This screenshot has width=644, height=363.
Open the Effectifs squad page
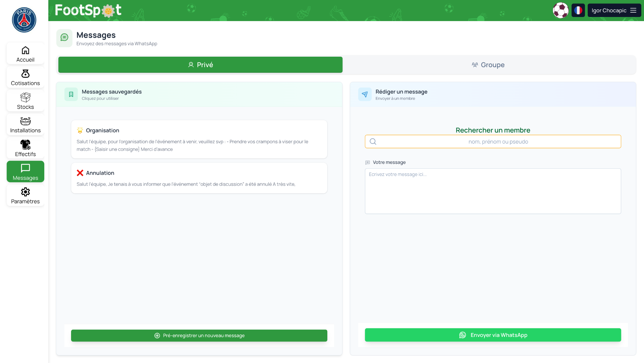pos(25,149)
